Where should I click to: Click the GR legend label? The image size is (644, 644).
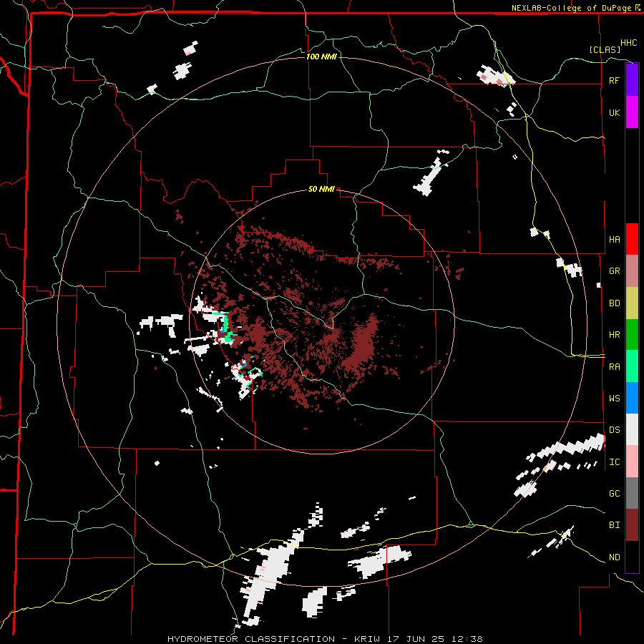point(614,271)
